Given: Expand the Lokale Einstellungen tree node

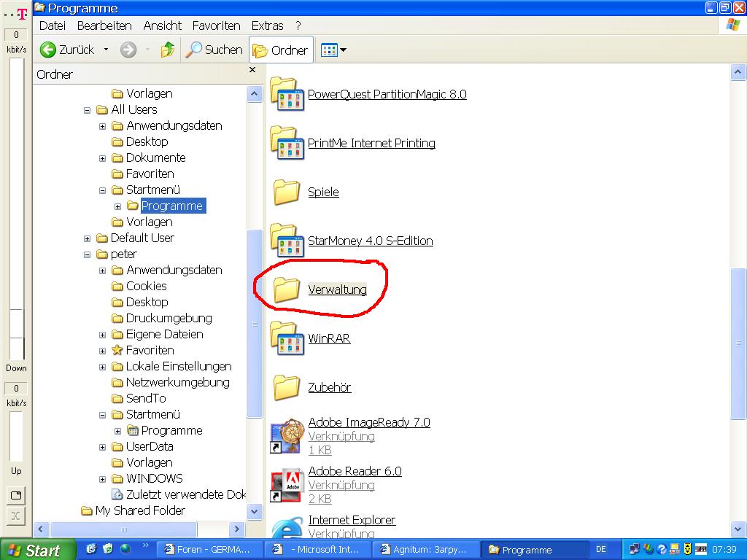Looking at the screenshot, I should [x=102, y=367].
